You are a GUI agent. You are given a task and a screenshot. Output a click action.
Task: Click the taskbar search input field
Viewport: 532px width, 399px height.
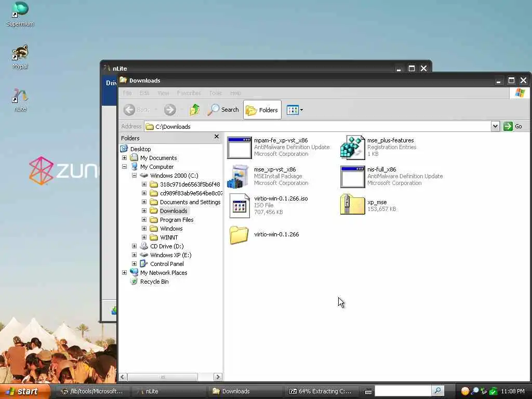(x=403, y=391)
